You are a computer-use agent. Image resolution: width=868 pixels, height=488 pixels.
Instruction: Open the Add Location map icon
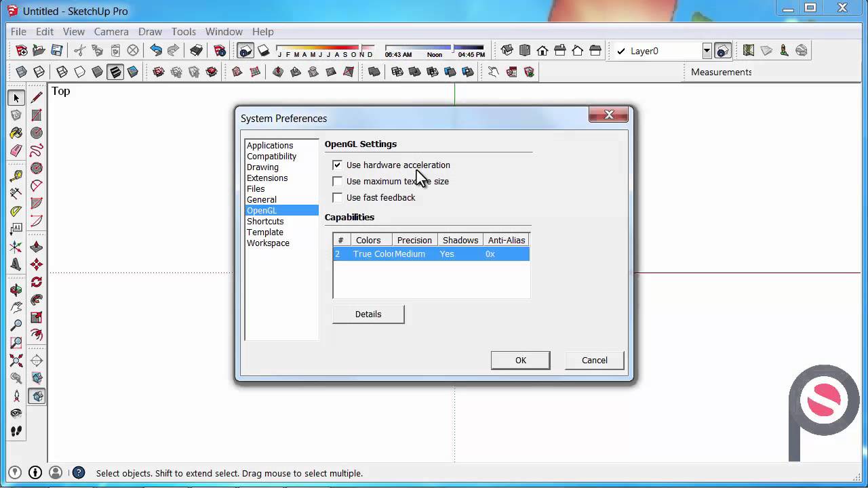pyautogui.click(x=749, y=51)
